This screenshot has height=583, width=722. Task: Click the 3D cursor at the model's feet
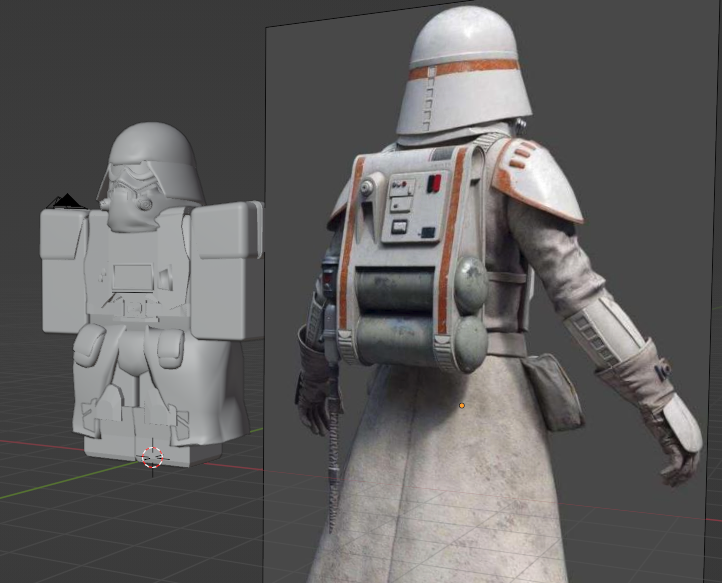click(x=152, y=457)
